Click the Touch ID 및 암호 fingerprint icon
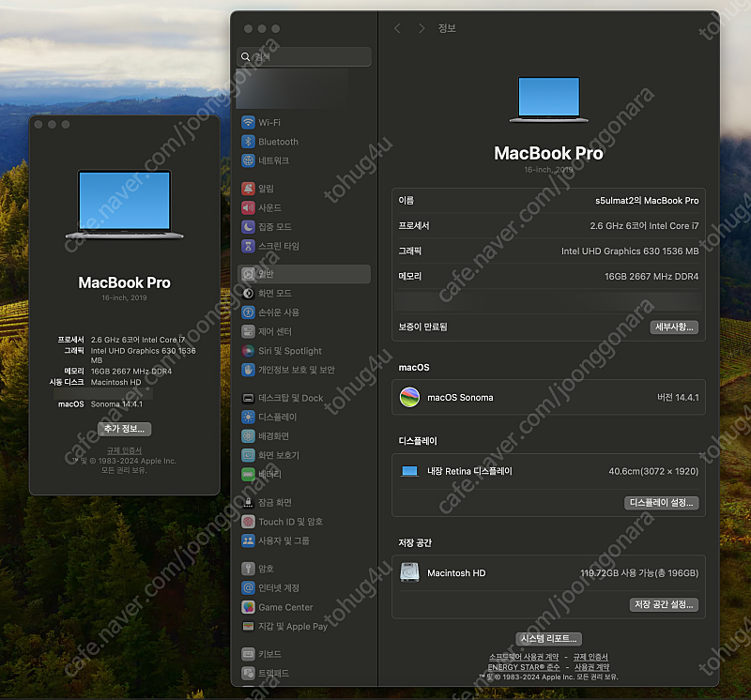The height and width of the screenshot is (700, 751). click(x=248, y=522)
